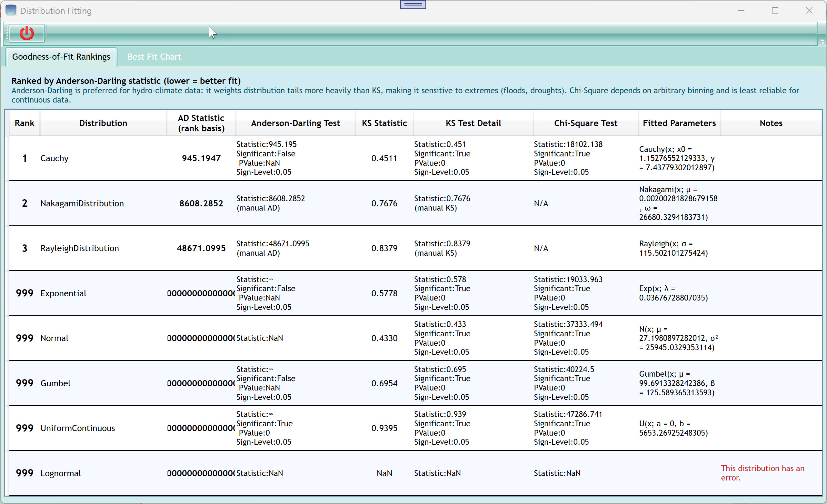Viewport: 827px width, 504px height.
Task: Click KS statistic value 0.8379
Action: pyautogui.click(x=384, y=248)
